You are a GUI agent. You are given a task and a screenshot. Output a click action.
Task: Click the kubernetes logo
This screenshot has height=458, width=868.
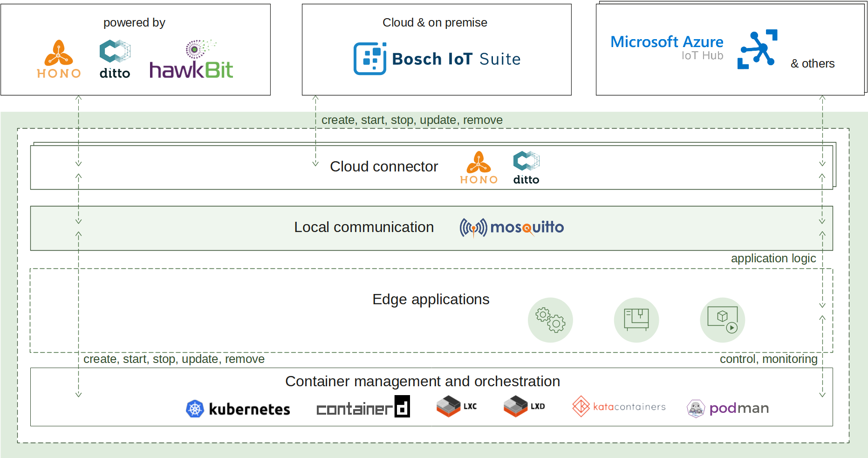[x=238, y=409]
